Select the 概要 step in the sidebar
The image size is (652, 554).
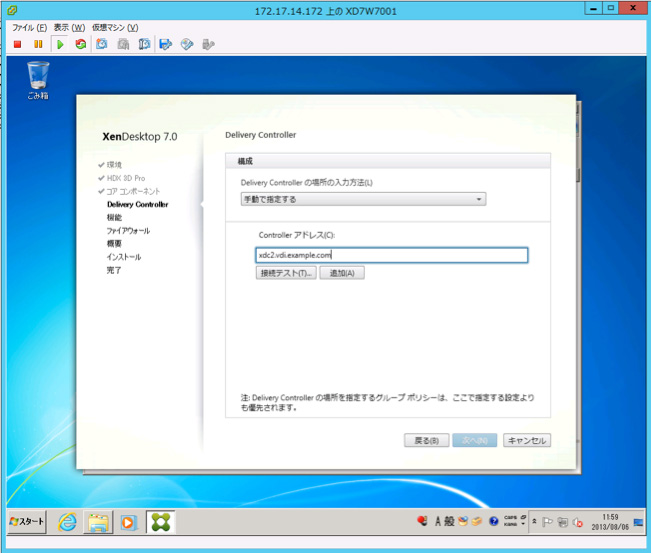pos(114,243)
